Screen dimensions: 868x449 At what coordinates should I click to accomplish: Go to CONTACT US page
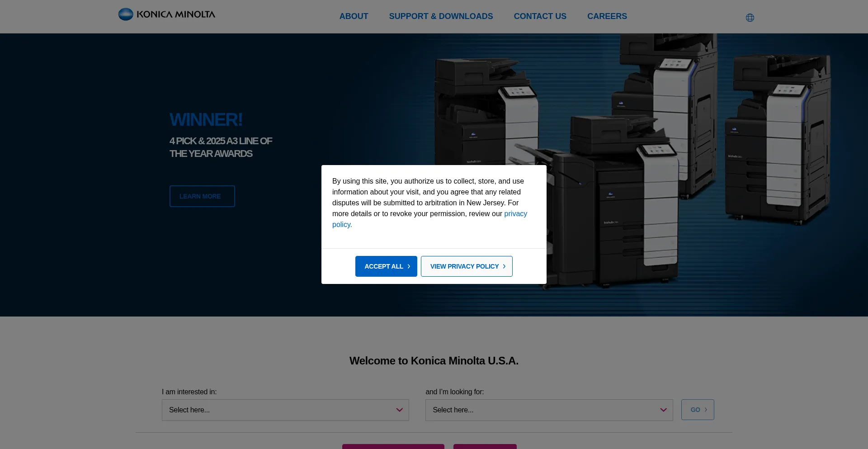[540, 16]
